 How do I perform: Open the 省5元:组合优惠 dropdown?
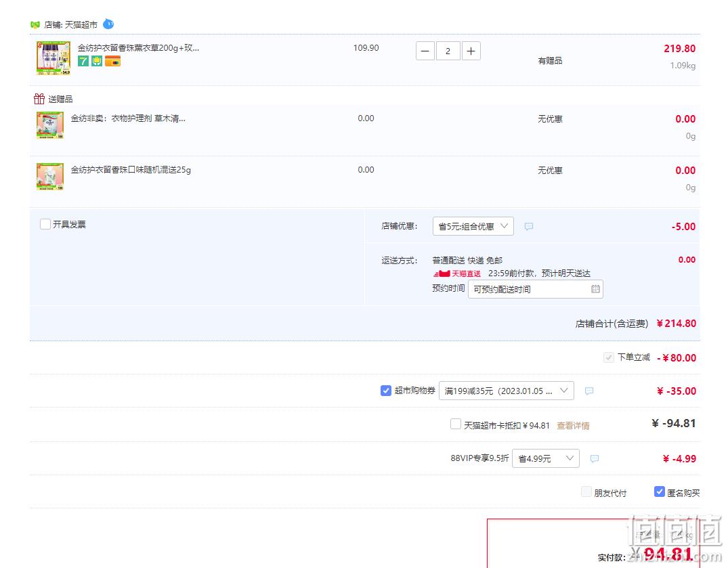473,227
